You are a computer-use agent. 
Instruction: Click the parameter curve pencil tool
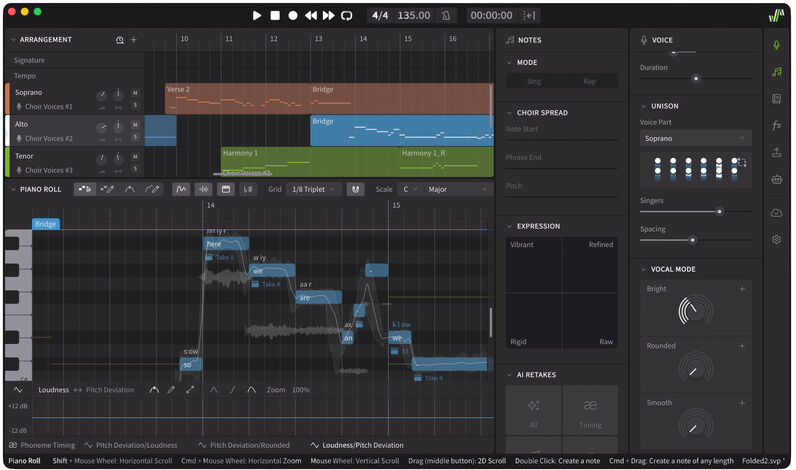(x=172, y=390)
